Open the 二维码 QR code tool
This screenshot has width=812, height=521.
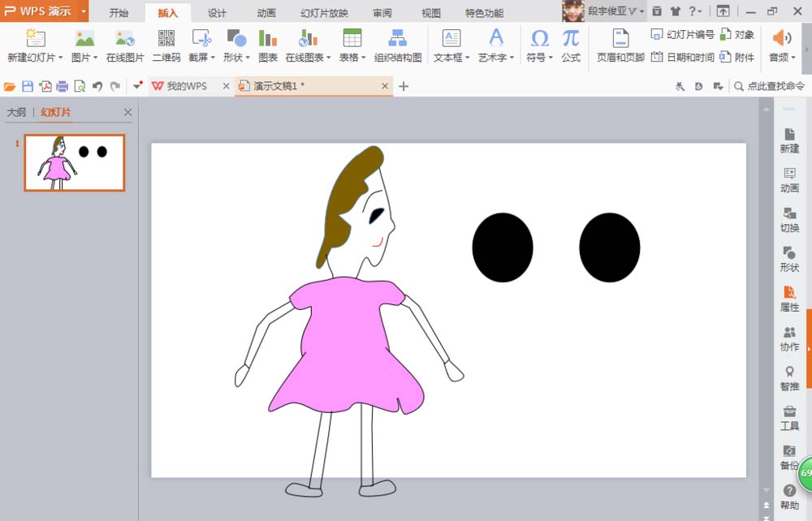click(x=165, y=45)
